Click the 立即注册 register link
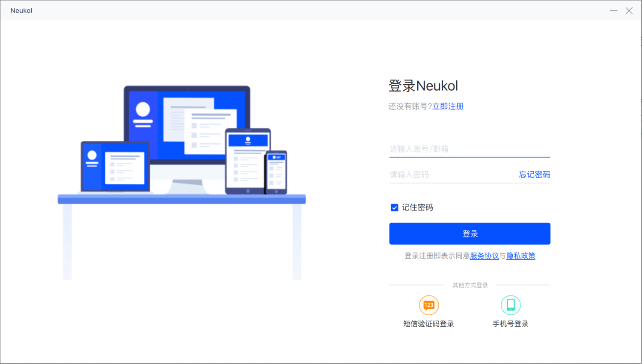The height and width of the screenshot is (364, 642). (x=448, y=106)
